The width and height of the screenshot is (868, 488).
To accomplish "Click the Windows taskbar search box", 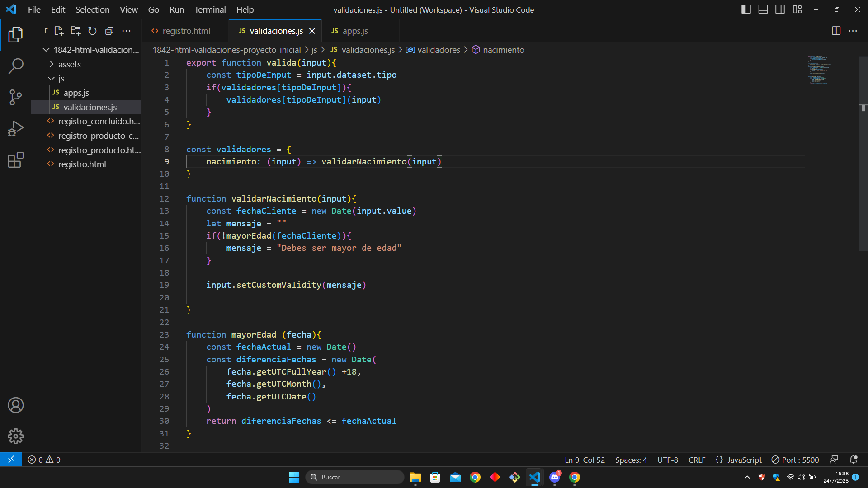I will click(354, 477).
